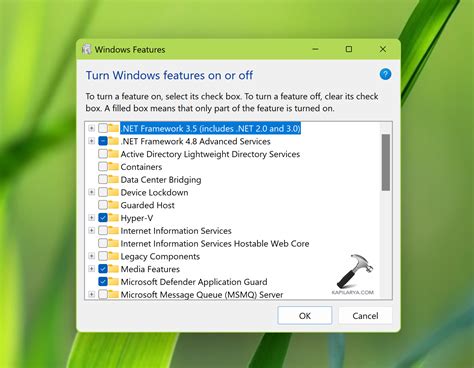This screenshot has height=368, width=474.
Task: Click the folder icon beside Media Features
Action: tap(113, 269)
